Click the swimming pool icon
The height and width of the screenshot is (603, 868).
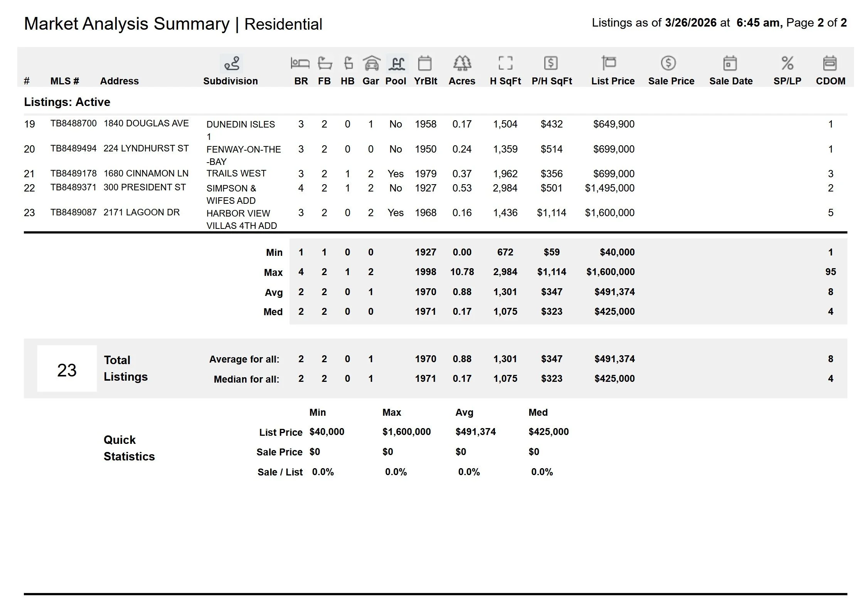397,63
